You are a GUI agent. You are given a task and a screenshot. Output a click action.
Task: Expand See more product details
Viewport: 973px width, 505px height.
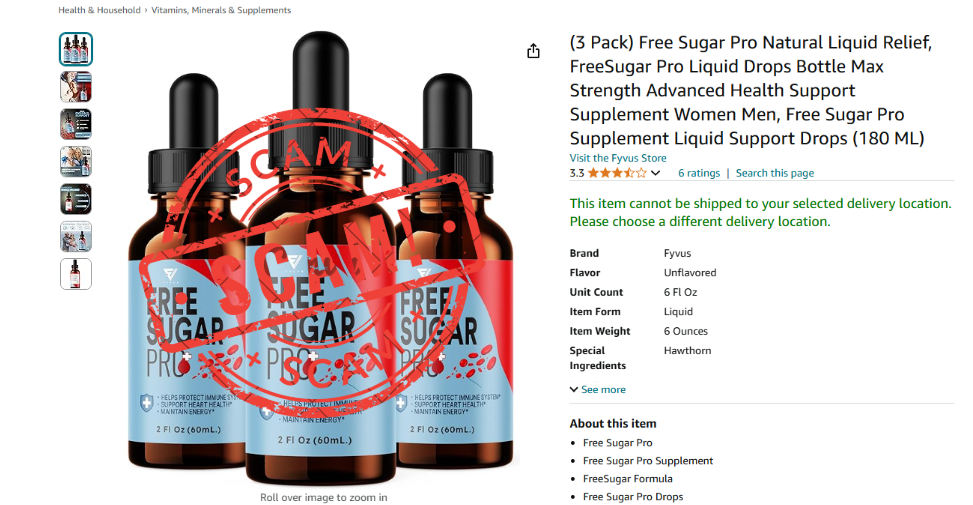(598, 390)
